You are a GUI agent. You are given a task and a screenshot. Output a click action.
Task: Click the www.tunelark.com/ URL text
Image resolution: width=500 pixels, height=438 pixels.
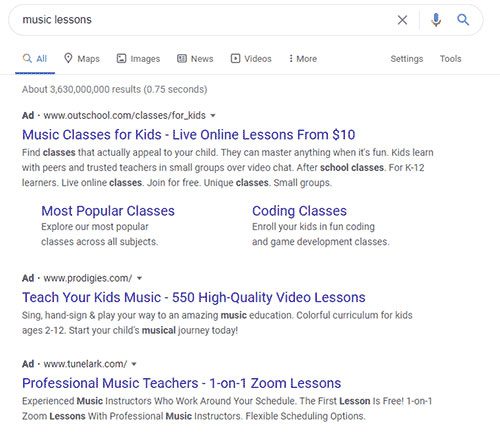85,364
